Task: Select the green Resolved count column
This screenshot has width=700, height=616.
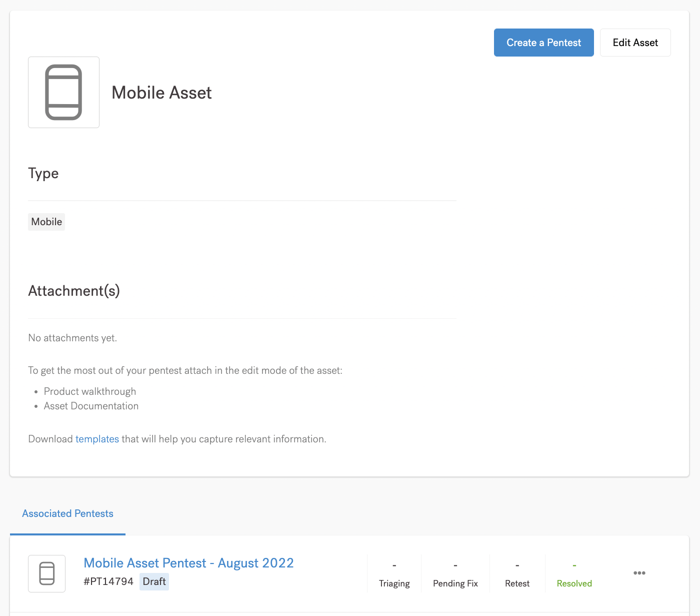Action: point(574,574)
